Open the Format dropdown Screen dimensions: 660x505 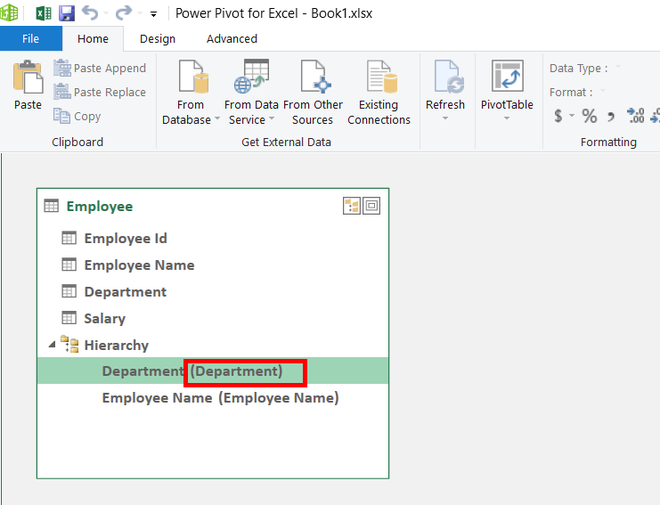tap(603, 91)
